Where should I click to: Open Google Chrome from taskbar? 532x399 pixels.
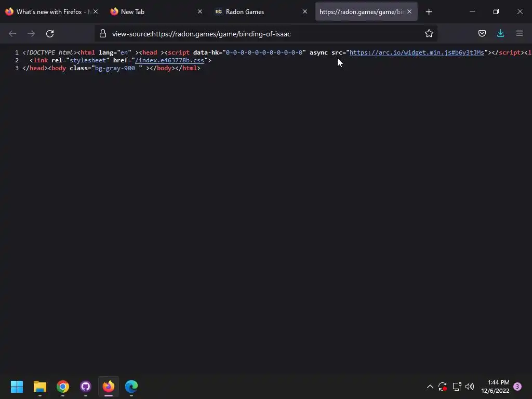(63, 387)
